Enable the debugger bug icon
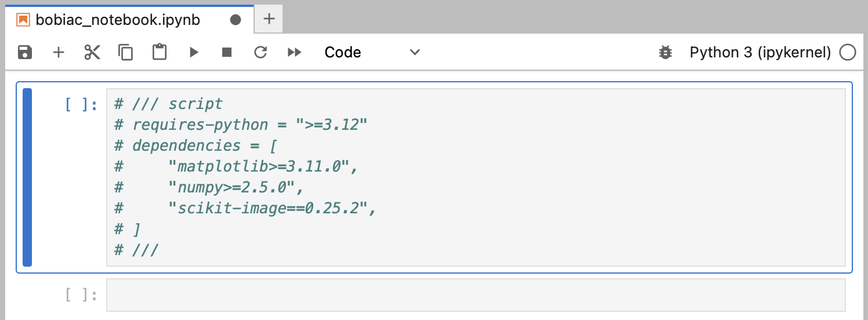This screenshot has height=320, width=868. (666, 52)
